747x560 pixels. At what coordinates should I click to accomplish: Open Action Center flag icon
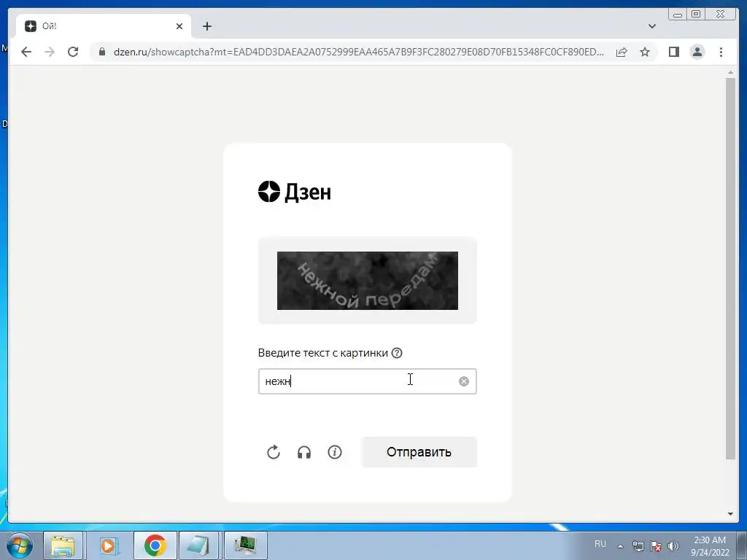(x=656, y=546)
